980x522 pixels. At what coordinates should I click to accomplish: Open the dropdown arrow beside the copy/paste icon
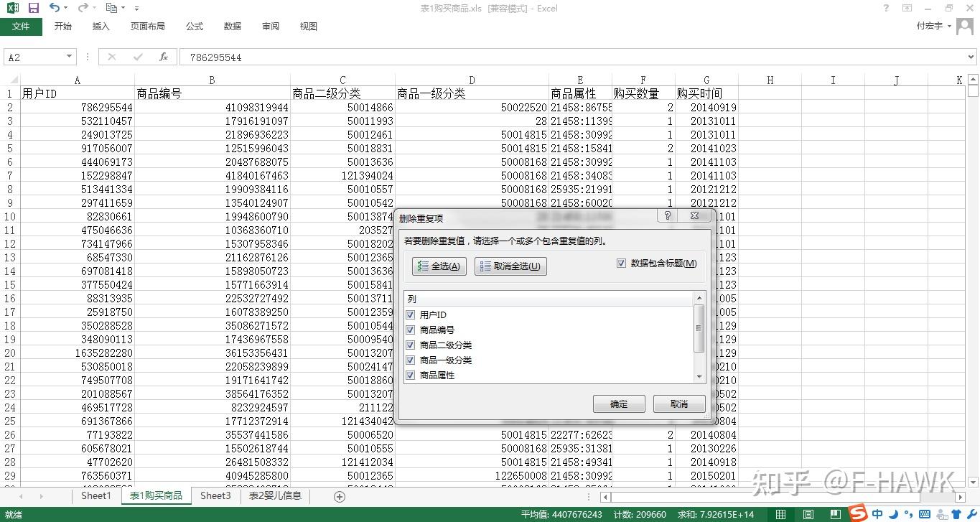(123, 8)
